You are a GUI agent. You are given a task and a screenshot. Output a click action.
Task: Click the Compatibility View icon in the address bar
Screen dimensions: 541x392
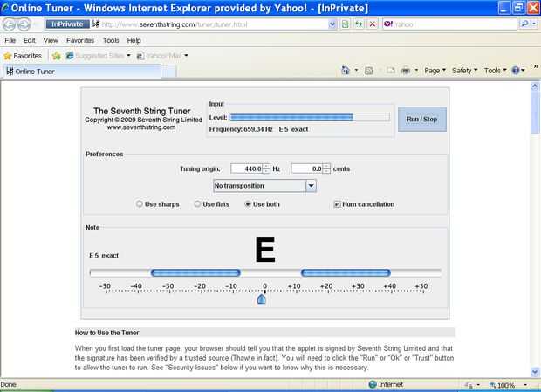pos(345,24)
